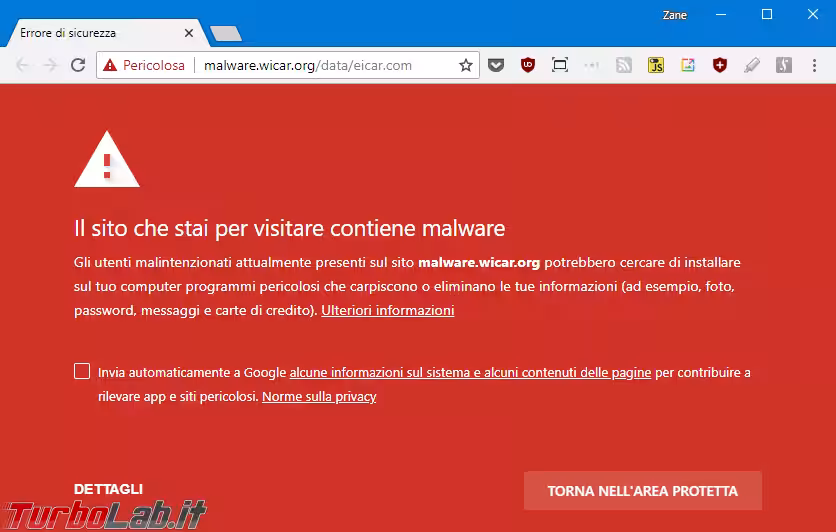Click the forward navigation arrow

50,65
